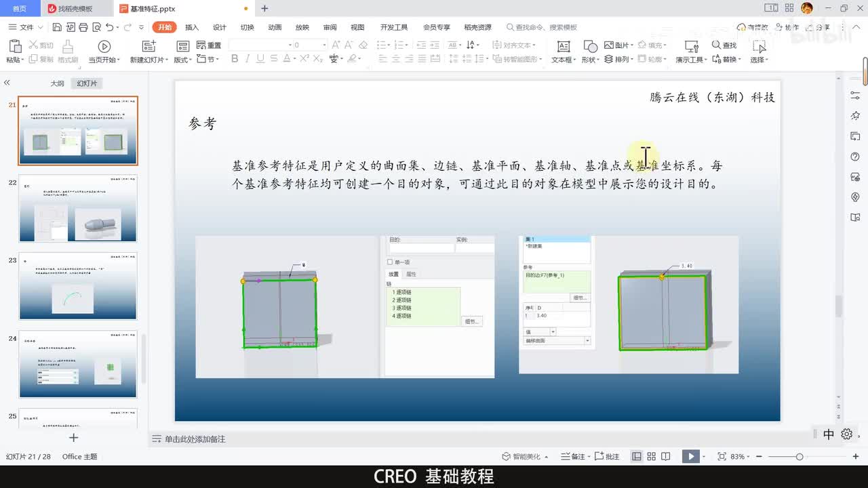Open the 替换 replace tool
Image resolution: width=868 pixels, height=488 pixels.
726,60
